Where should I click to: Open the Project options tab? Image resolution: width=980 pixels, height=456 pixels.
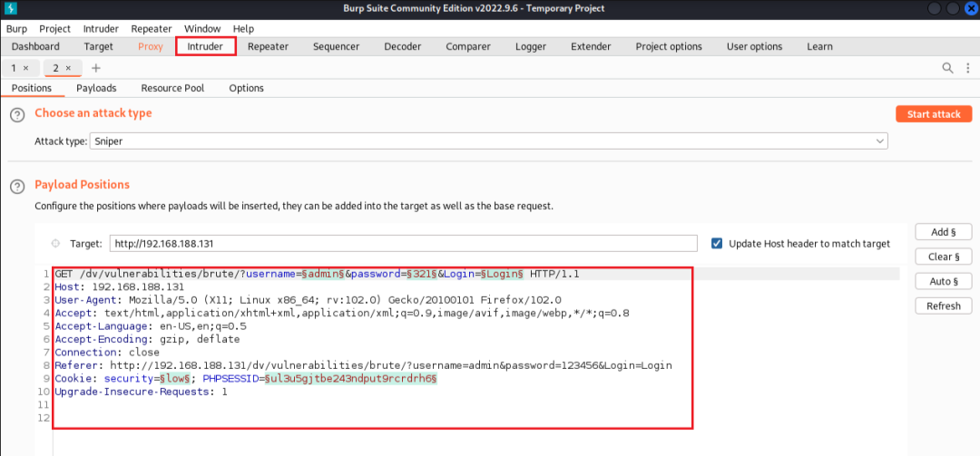pyautogui.click(x=669, y=46)
